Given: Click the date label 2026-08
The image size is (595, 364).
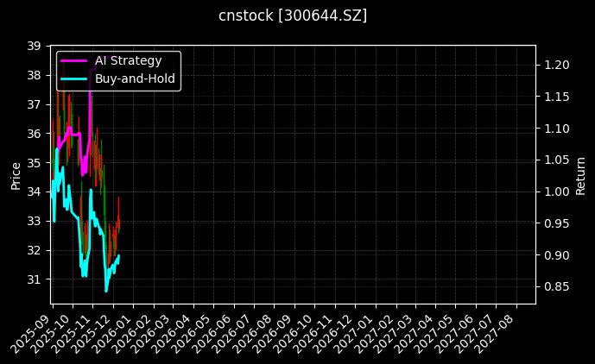Looking at the screenshot, I should 254,333.
